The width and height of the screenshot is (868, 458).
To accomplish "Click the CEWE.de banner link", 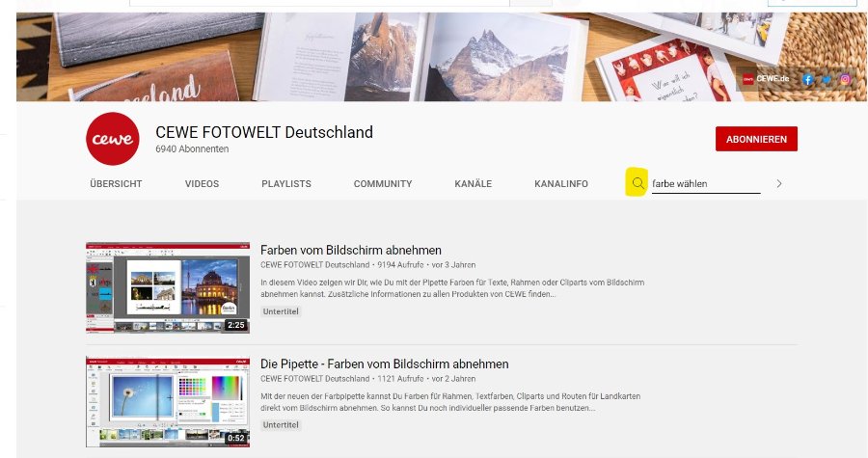I will [x=766, y=79].
